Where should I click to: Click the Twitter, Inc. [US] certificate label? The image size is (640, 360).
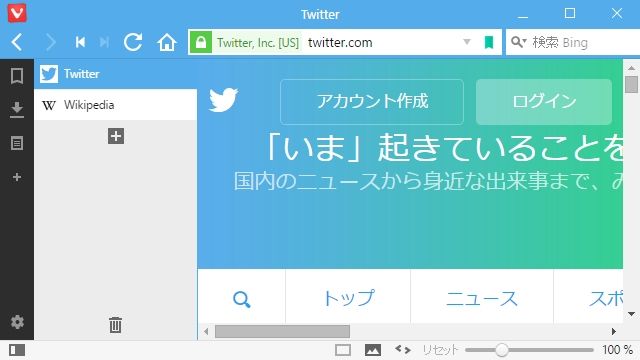[258, 42]
